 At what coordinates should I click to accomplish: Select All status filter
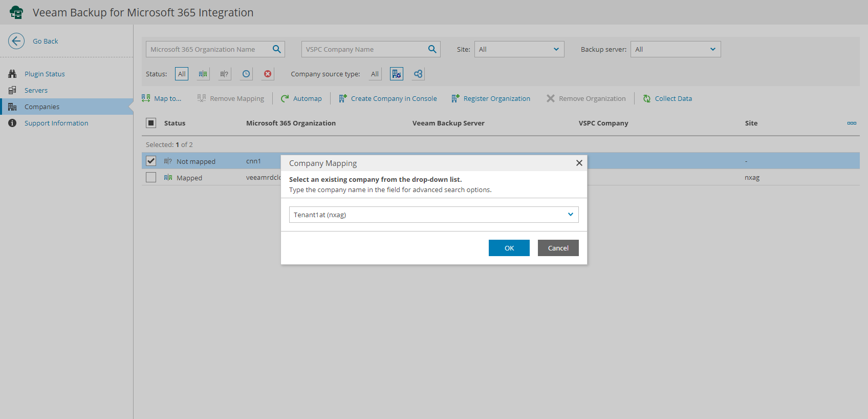(x=182, y=74)
